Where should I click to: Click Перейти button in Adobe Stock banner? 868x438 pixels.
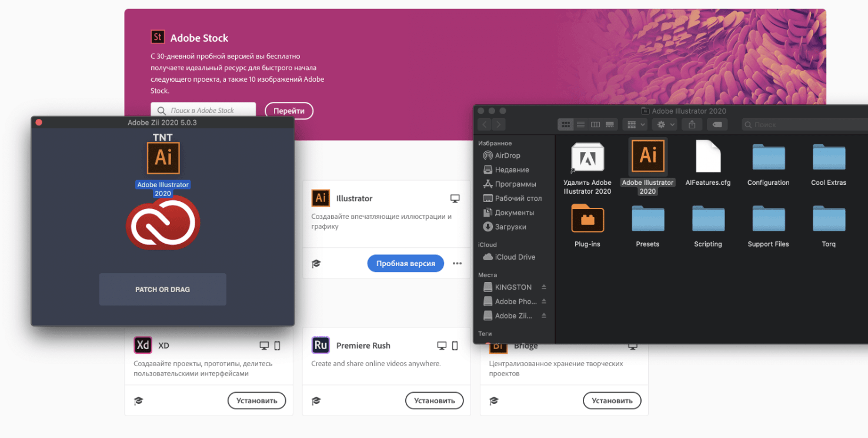(289, 111)
